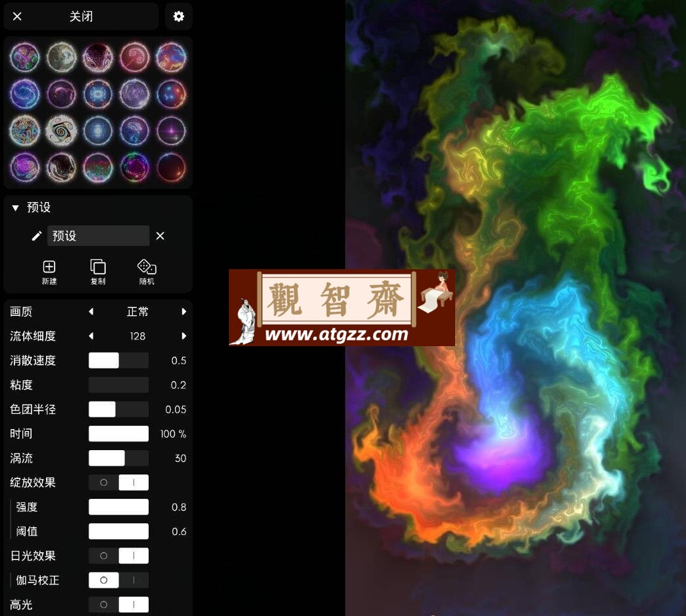Adjust the 阈值 slider
686x616 pixels.
pyautogui.click(x=118, y=532)
